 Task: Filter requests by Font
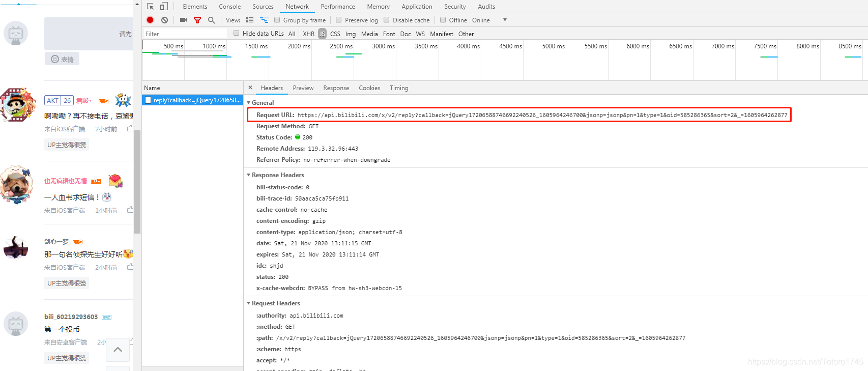point(389,34)
